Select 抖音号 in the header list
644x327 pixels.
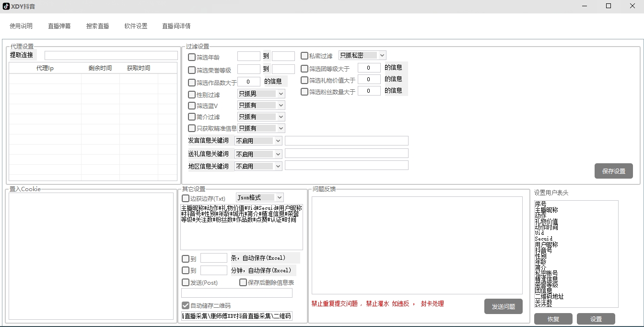[543, 250]
